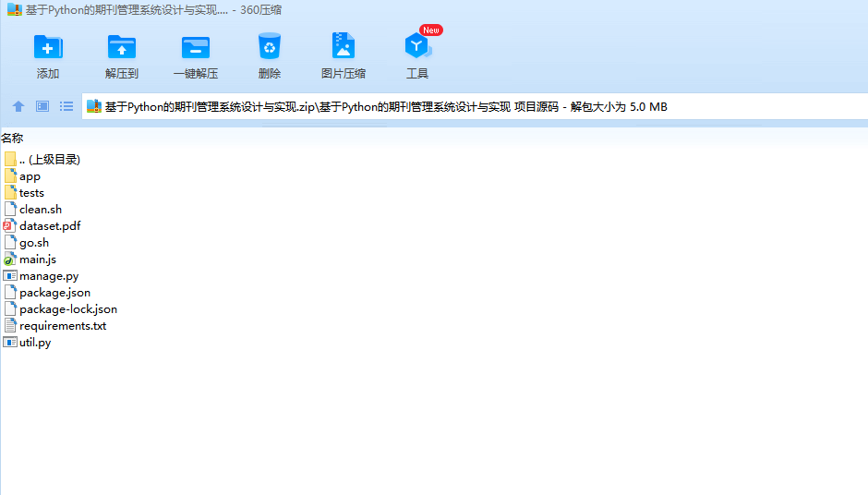The height and width of the screenshot is (495, 868).
Task: Click the 删除 label text
Action: pos(270,73)
